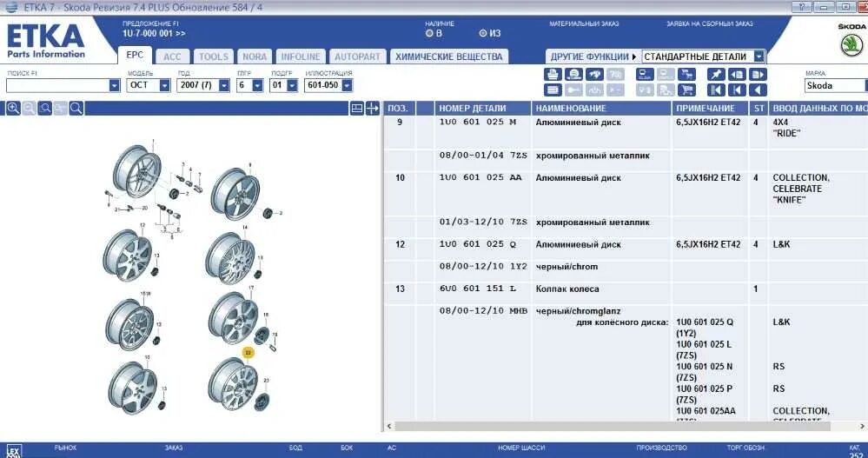The height and width of the screenshot is (458, 868).
Task: Switch to the EPC tab
Action: (x=135, y=55)
